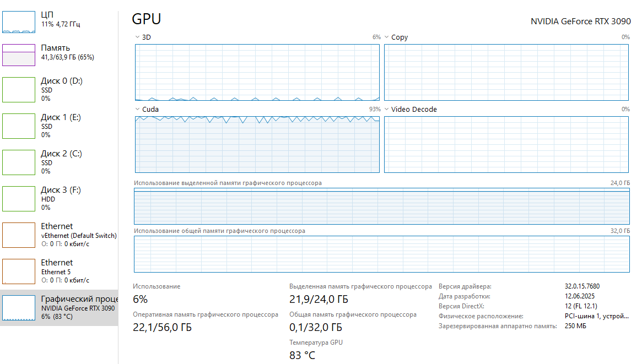Click the Диск 2 (C:) graph thumbnail
642x364 pixels.
(19, 162)
